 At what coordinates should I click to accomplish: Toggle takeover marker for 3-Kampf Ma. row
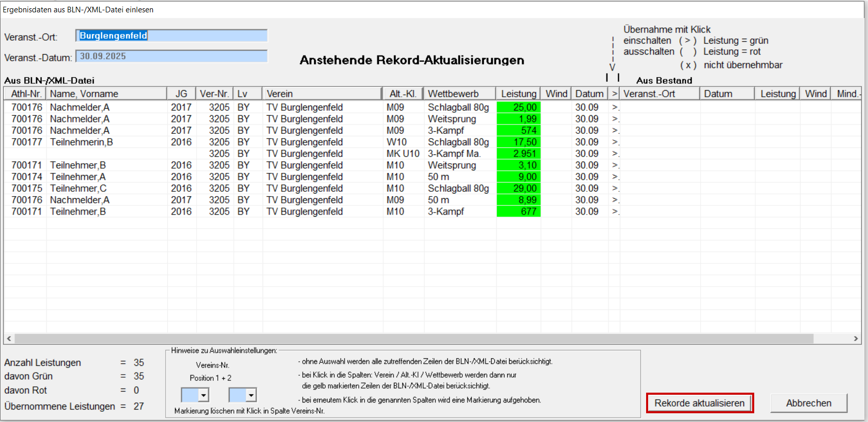click(x=615, y=154)
